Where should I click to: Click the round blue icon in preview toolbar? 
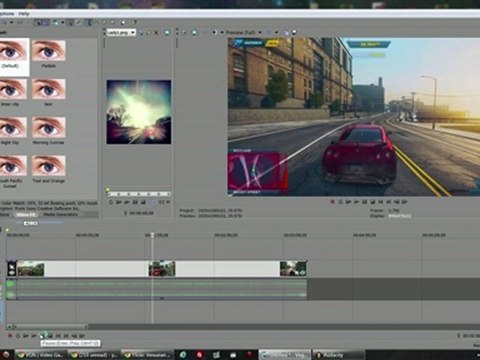[194, 32]
